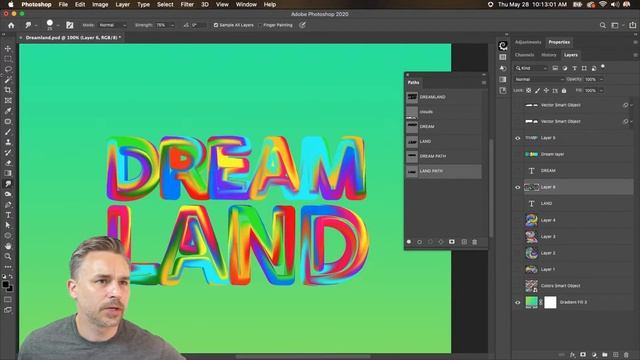Viewport: 640px width, 360px height.
Task: Open the brush settings panel icon
Action: [70, 25]
